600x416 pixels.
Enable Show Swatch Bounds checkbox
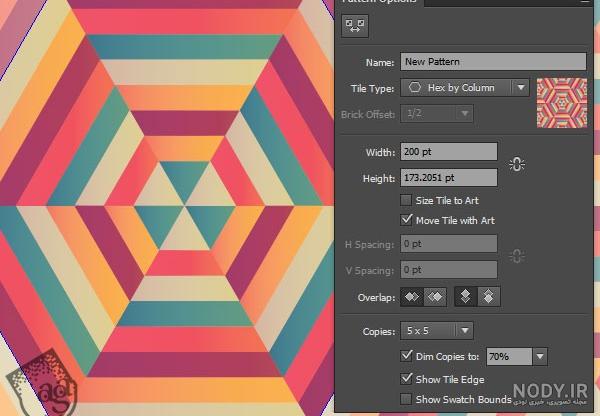coord(406,399)
